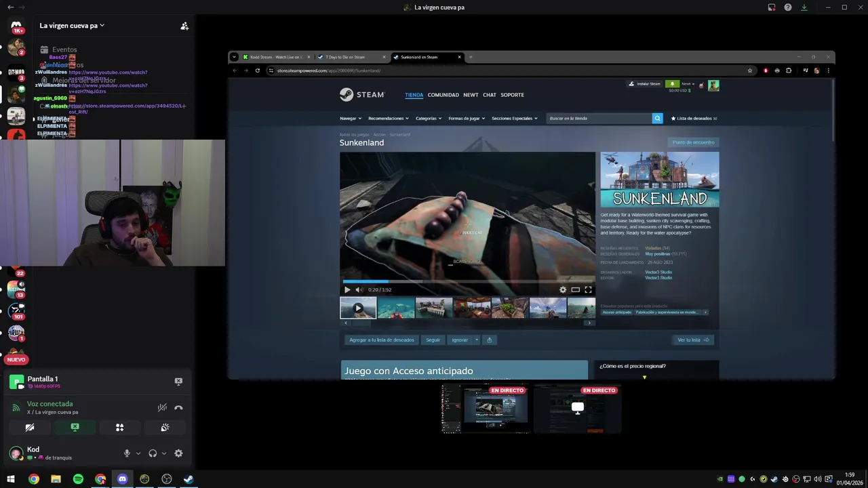Open File Explorer from the taskbar
Screen dimensions: 868x488
(56, 479)
